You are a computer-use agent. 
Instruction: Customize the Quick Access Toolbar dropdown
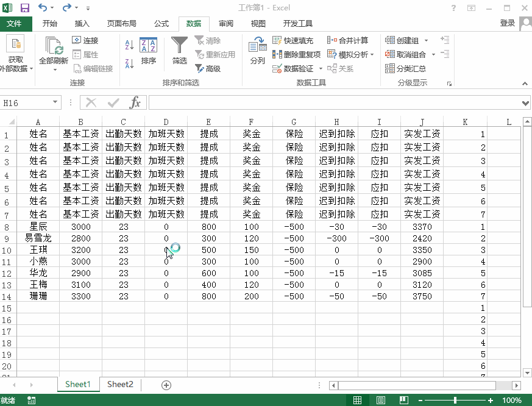pos(88,8)
